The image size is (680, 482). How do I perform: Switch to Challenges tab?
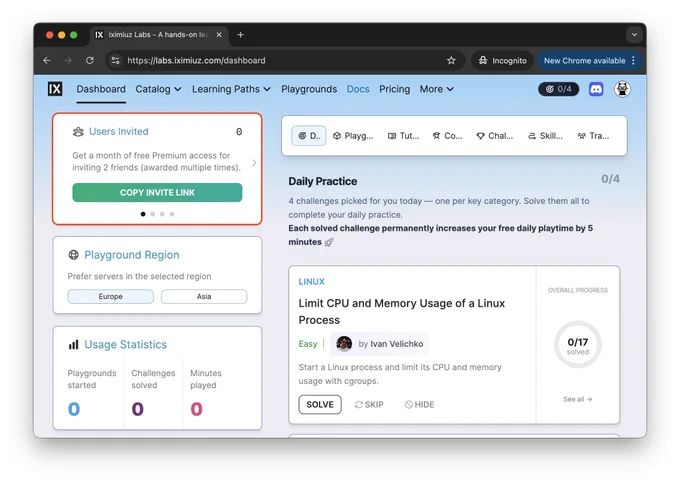(494, 136)
